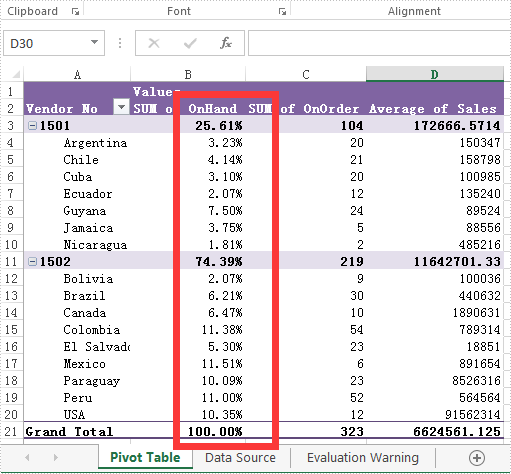Viewport: 511px width, 474px height.
Task: Click the Name Box showing D30
Action: coord(54,43)
